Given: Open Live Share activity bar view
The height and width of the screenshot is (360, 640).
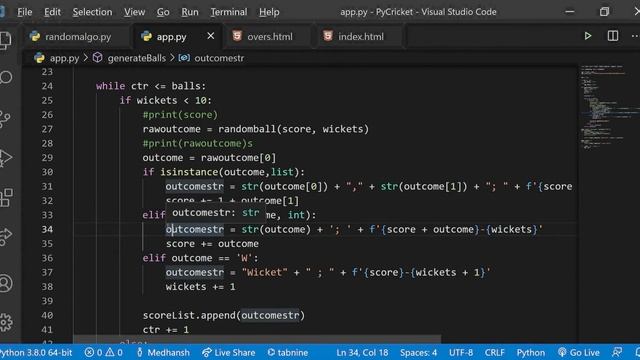Looking at the screenshot, I should pyautogui.click(x=6, y=236).
